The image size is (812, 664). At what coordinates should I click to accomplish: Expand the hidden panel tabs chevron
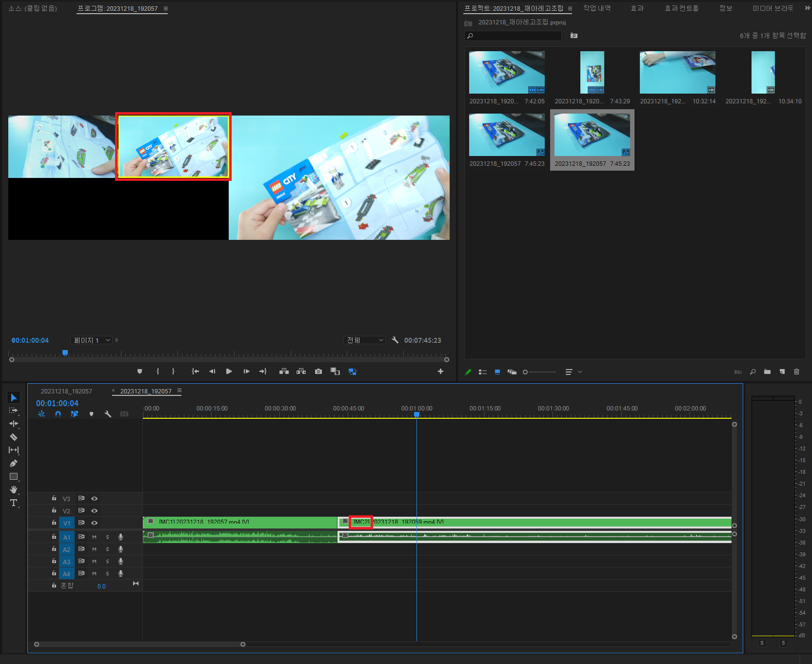click(x=807, y=8)
